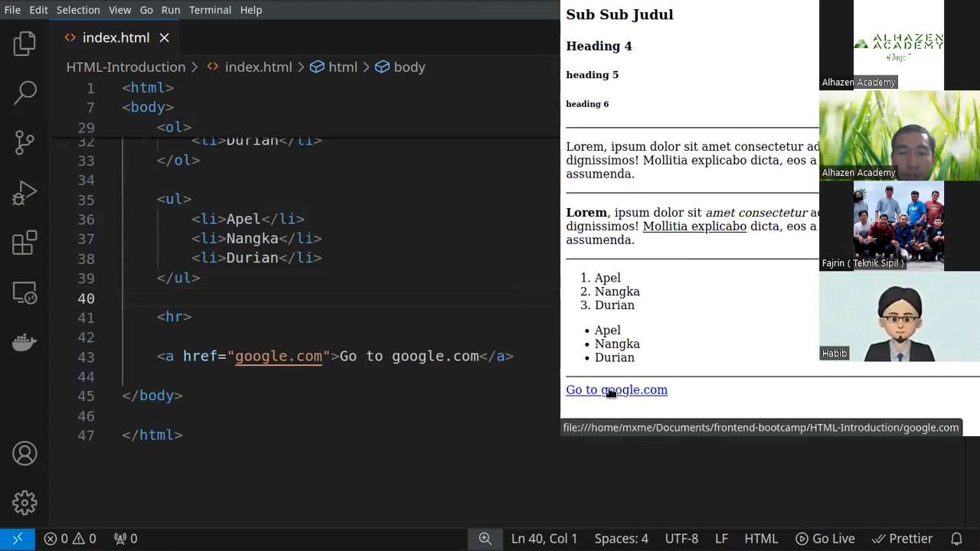Open the File menu
Viewport: 980px width, 551px height.
12,10
